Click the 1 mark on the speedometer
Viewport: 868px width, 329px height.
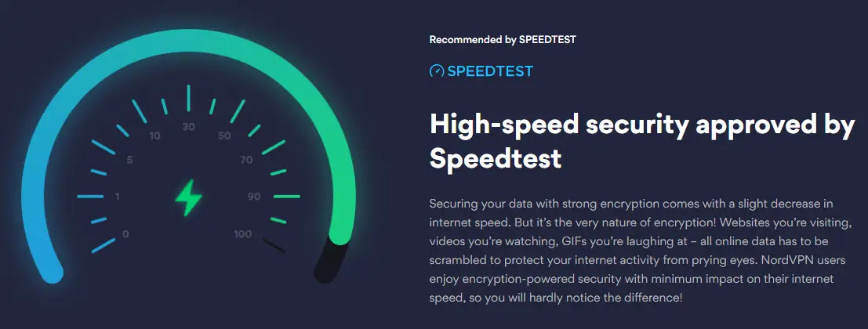118,197
